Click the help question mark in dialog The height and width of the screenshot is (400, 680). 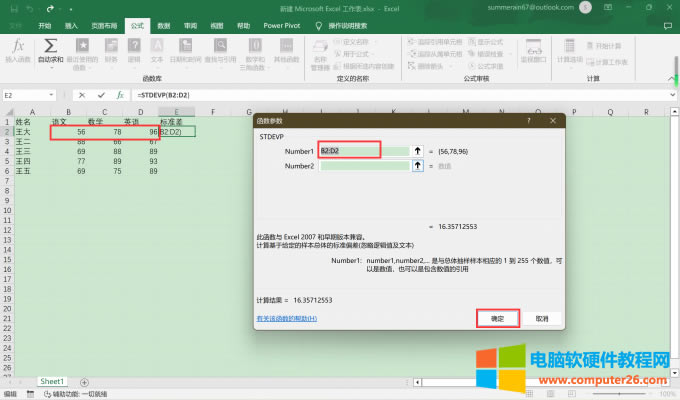pos(528,120)
